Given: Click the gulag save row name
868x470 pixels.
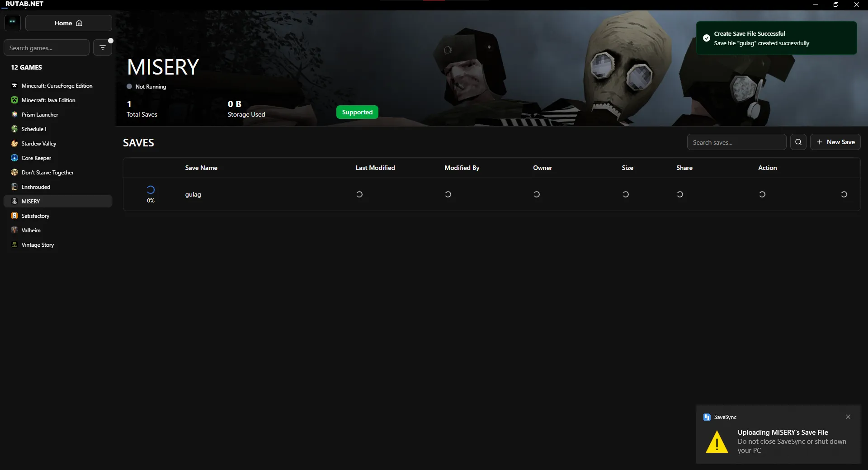Looking at the screenshot, I should tap(193, 194).
